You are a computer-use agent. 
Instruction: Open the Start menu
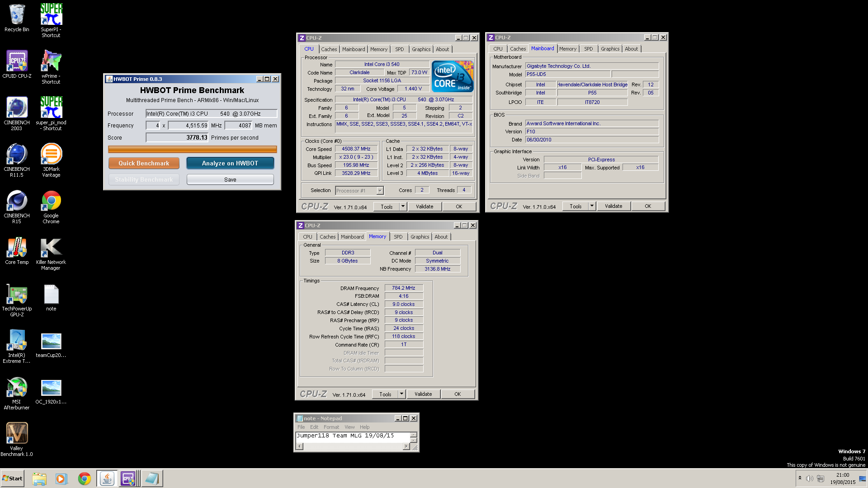13,479
